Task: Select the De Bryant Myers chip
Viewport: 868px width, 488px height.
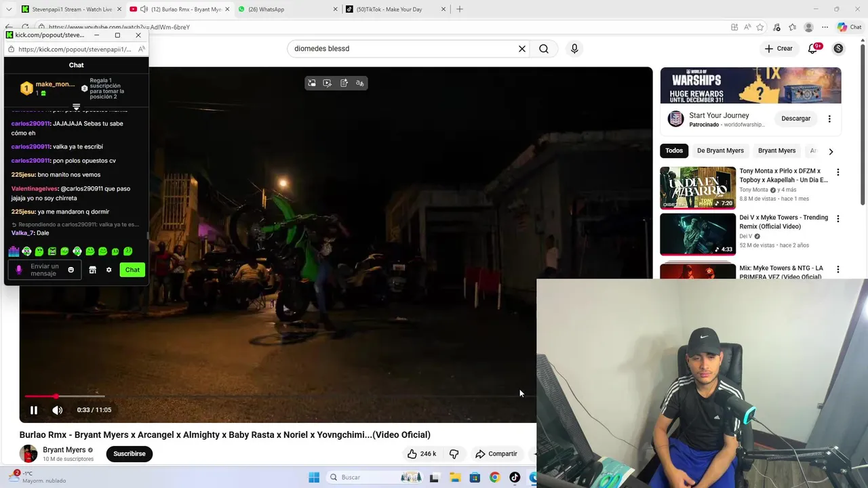Action: pyautogui.click(x=720, y=150)
